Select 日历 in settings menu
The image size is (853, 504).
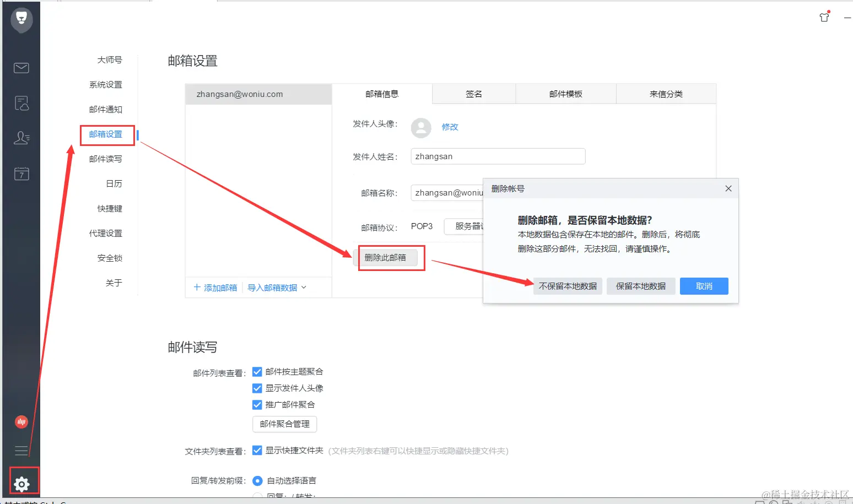[114, 183]
